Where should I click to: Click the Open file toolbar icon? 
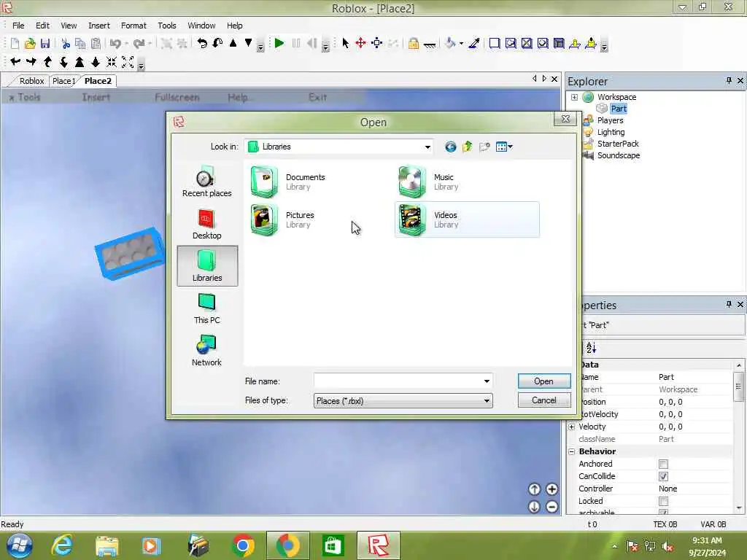click(30, 44)
